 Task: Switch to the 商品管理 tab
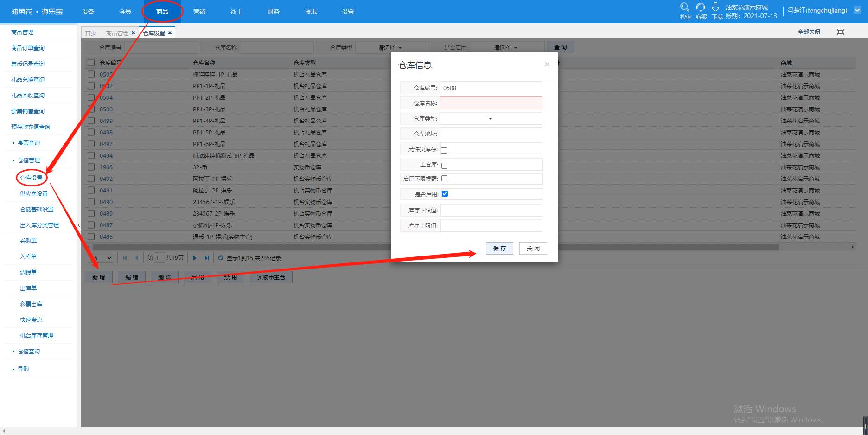(x=117, y=33)
